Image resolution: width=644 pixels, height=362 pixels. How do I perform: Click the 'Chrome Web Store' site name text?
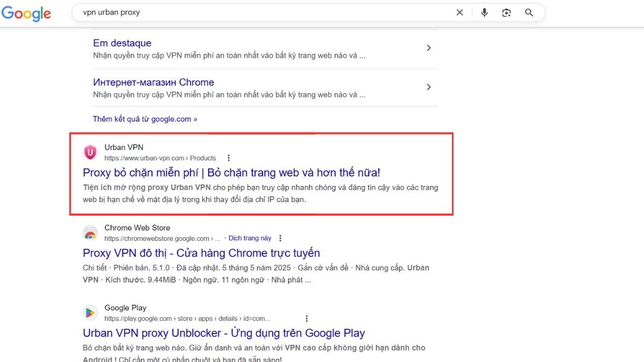[137, 227]
